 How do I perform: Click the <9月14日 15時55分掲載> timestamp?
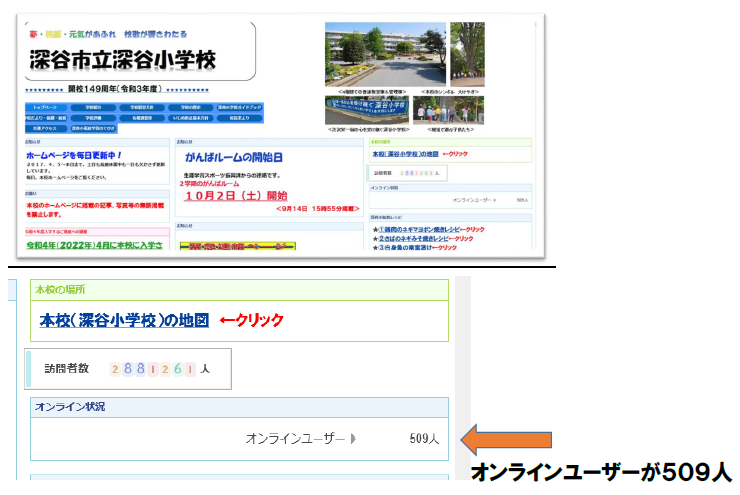tap(317, 209)
